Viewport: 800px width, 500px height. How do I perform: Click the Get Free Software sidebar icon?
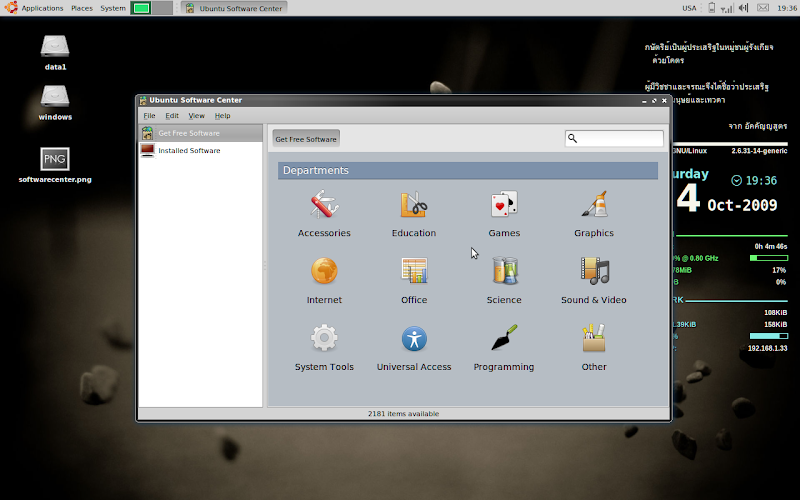pos(147,133)
